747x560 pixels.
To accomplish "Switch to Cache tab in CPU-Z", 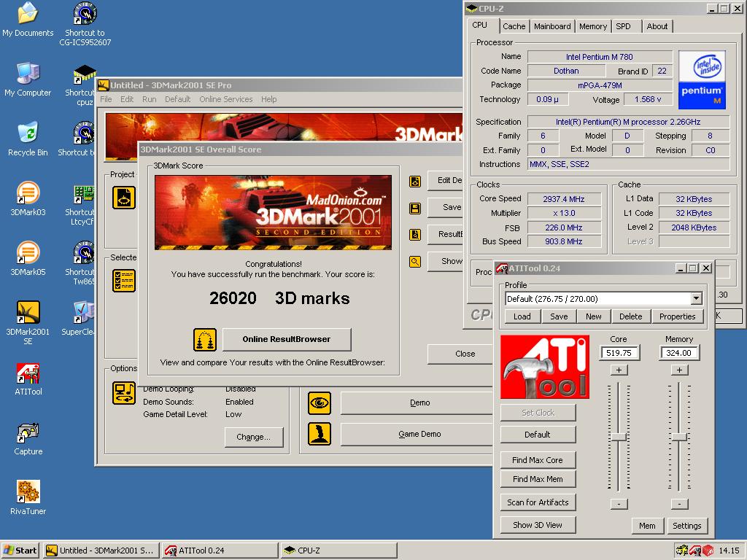I will 514,27.
